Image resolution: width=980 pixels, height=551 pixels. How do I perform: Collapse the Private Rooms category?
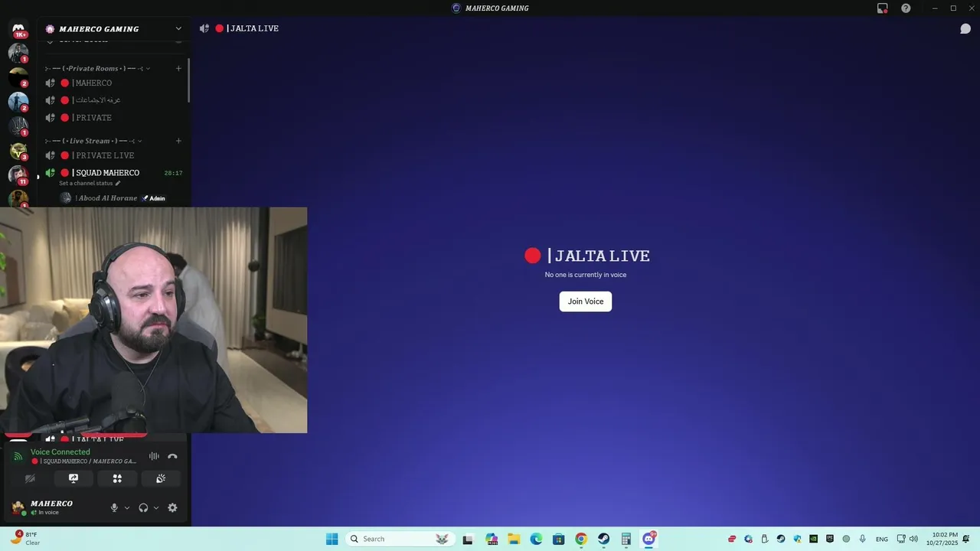[x=97, y=68]
